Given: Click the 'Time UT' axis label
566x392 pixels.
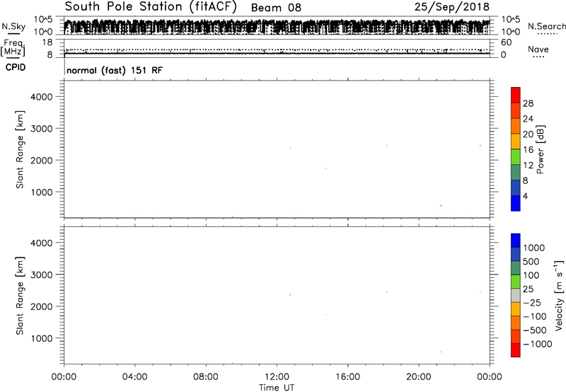Looking at the screenshot, I should tap(277, 388).
